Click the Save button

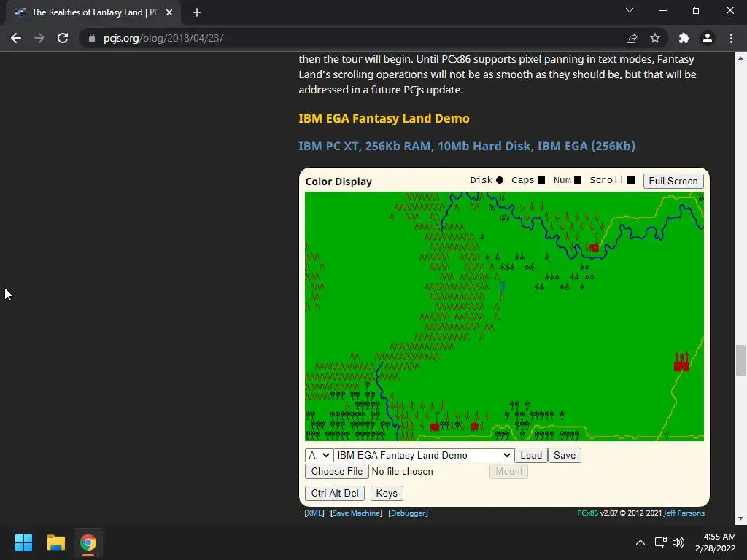565,455
